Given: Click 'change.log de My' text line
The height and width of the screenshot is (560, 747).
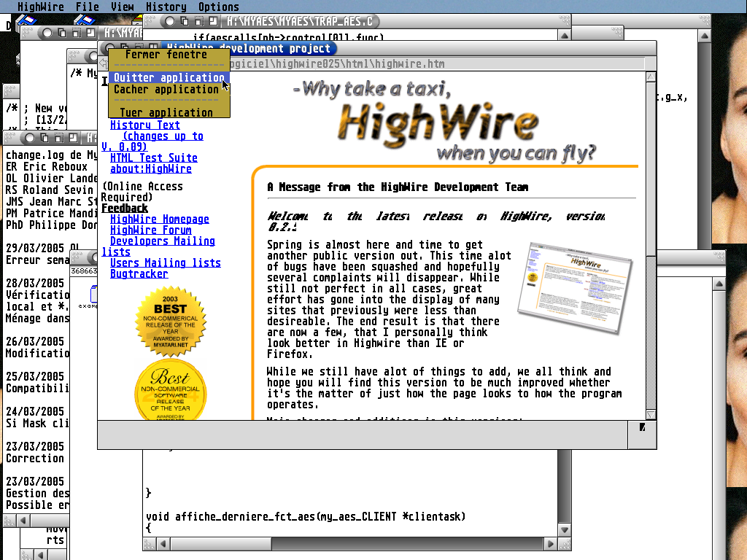Looking at the screenshot, I should [52, 155].
